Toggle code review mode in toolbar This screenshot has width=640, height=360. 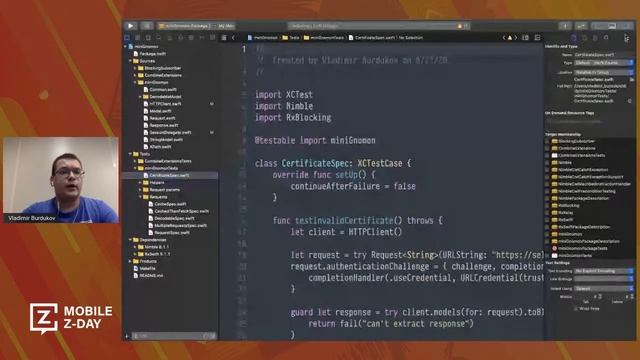click(581, 26)
